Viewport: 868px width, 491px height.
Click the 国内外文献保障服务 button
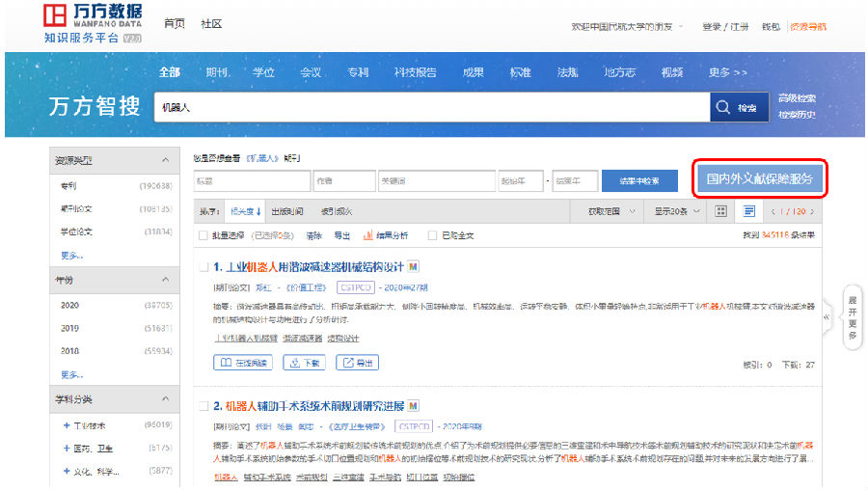click(x=759, y=179)
